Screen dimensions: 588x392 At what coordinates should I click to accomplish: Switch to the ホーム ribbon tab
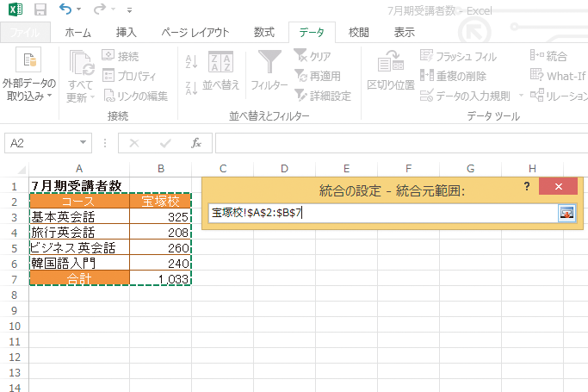pyautogui.click(x=78, y=33)
